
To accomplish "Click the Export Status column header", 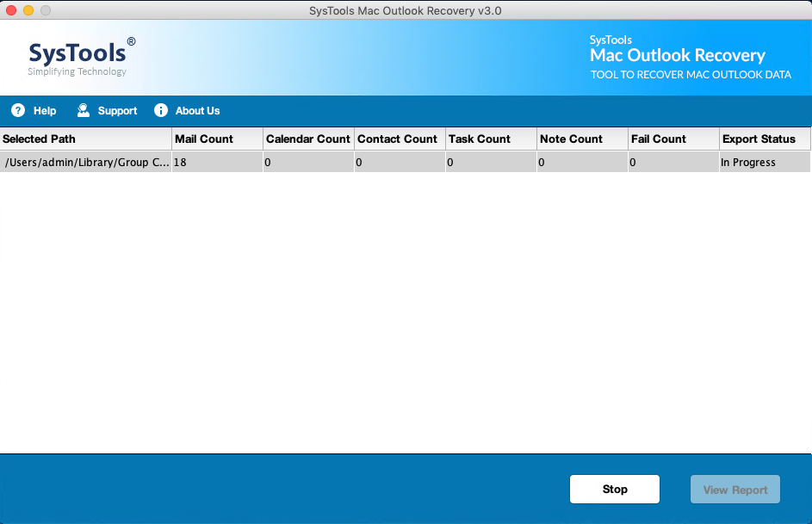I will (765, 139).
